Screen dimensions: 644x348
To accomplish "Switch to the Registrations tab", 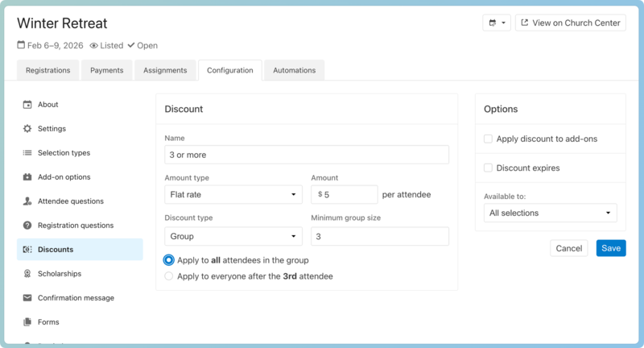I will pos(47,70).
